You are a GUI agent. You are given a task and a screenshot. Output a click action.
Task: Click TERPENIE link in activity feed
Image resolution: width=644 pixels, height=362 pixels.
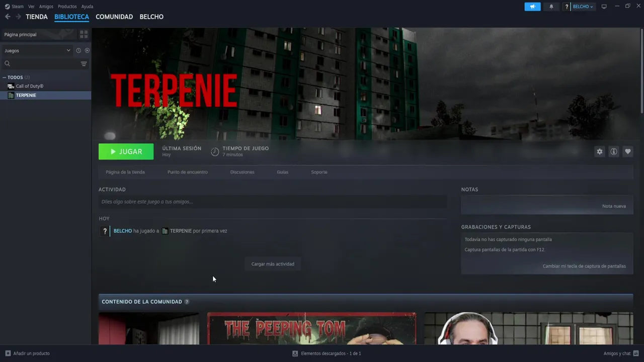pyautogui.click(x=181, y=231)
